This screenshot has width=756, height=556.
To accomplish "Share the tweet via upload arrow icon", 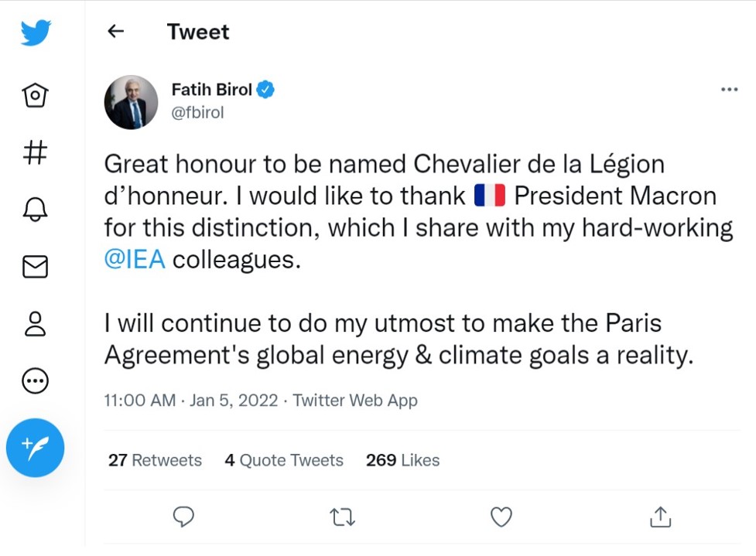I will [x=660, y=516].
